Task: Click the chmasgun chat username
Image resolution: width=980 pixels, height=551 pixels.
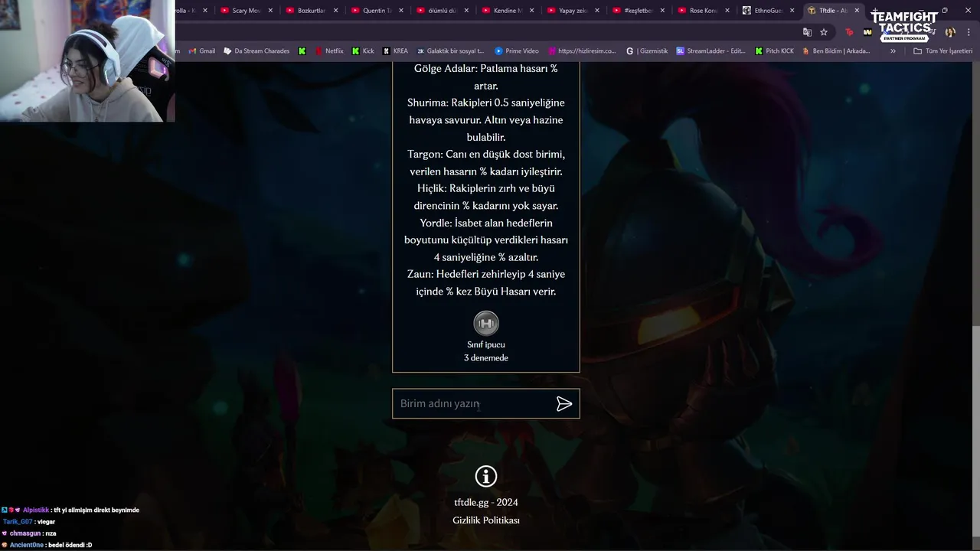Action: tap(25, 533)
